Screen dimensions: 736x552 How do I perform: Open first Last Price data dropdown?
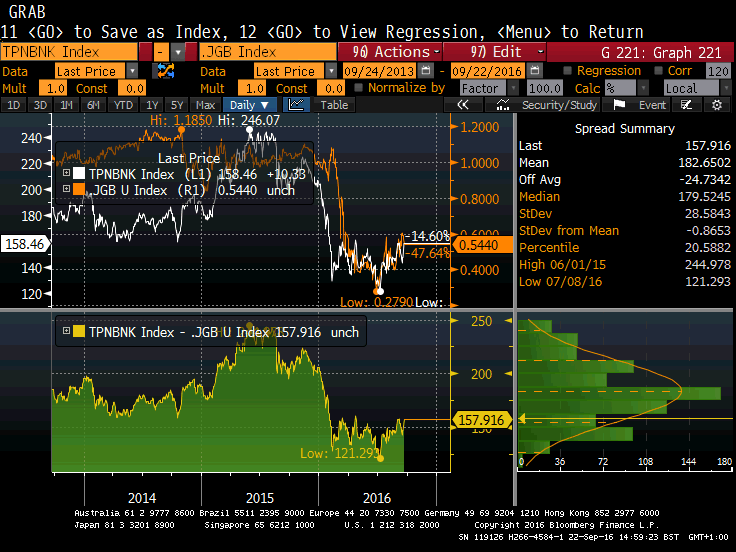coord(132,71)
